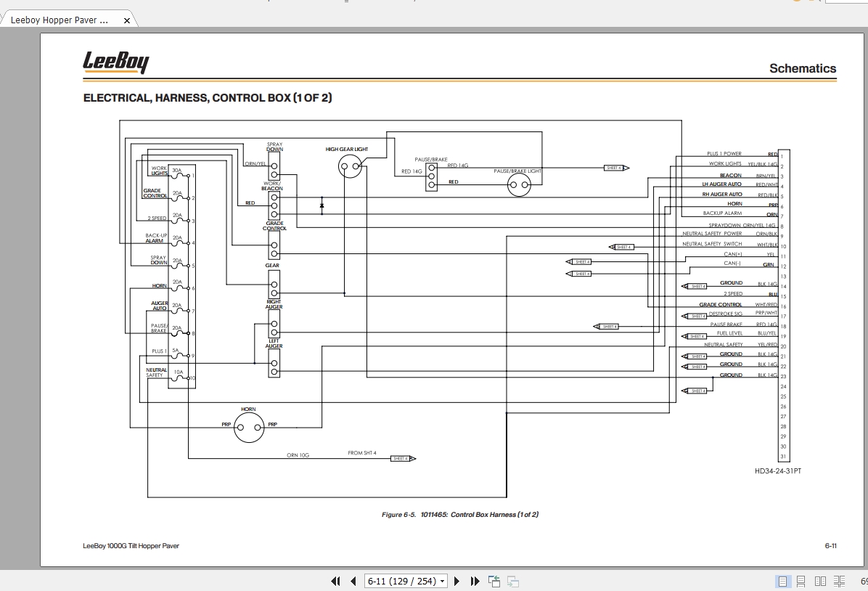This screenshot has height=591, width=868.
Task: Enable continuous scrolling page mode
Action: point(801,581)
